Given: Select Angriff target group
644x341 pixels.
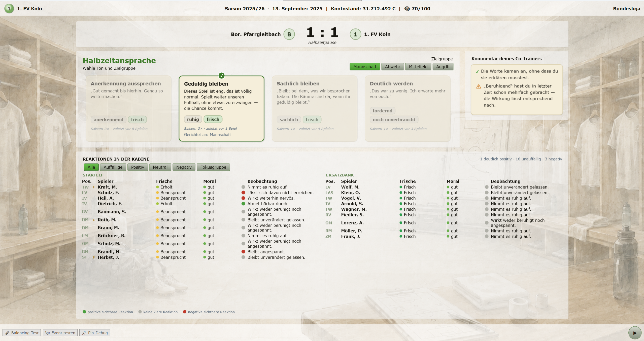Looking at the screenshot, I should (x=443, y=67).
